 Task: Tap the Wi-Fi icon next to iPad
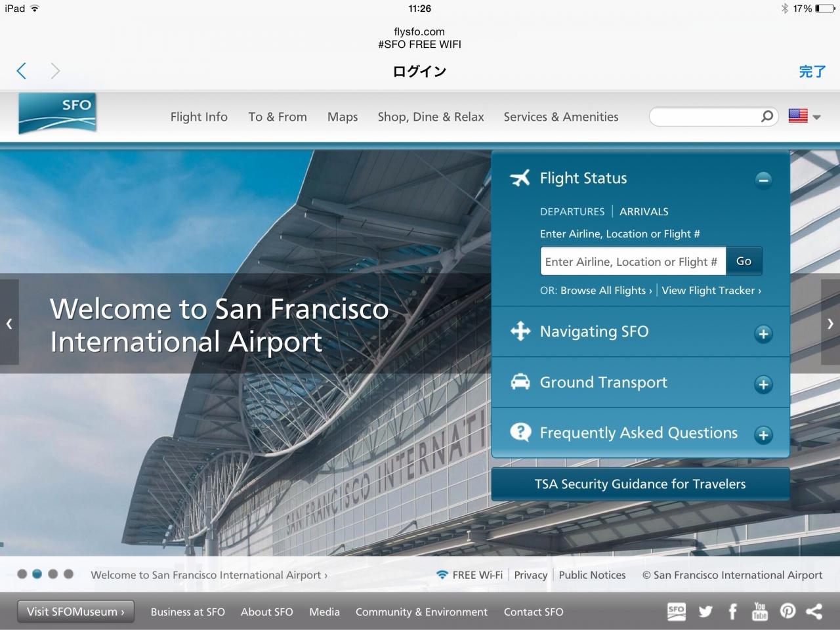pos(34,9)
